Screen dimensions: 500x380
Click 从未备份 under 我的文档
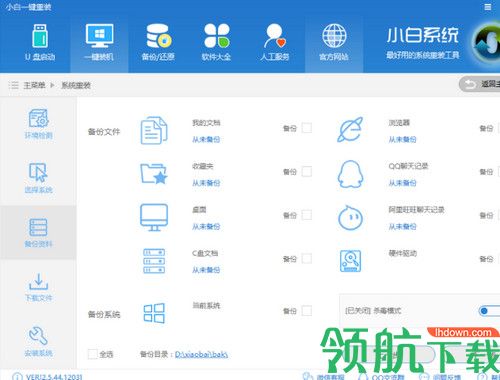206,139
